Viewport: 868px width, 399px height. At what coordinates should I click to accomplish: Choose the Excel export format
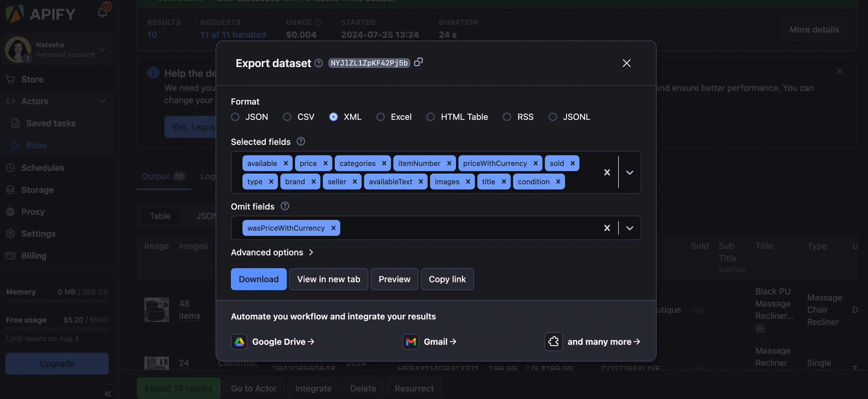click(x=381, y=117)
